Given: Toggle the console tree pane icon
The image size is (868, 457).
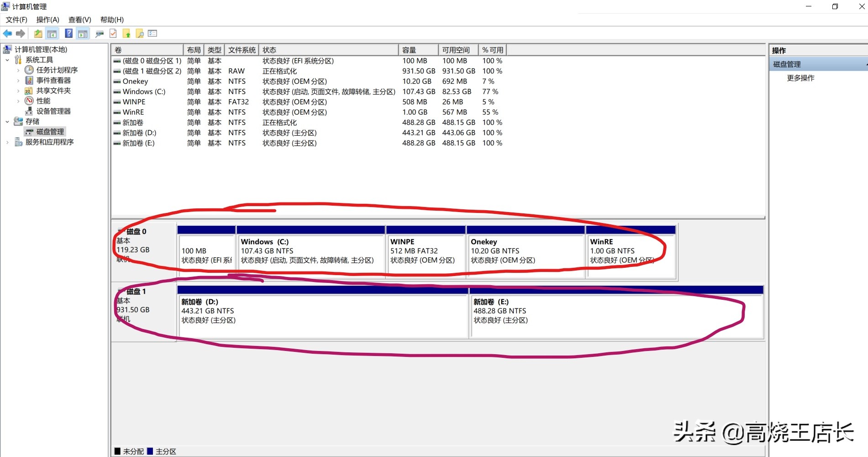Looking at the screenshot, I should [x=52, y=33].
